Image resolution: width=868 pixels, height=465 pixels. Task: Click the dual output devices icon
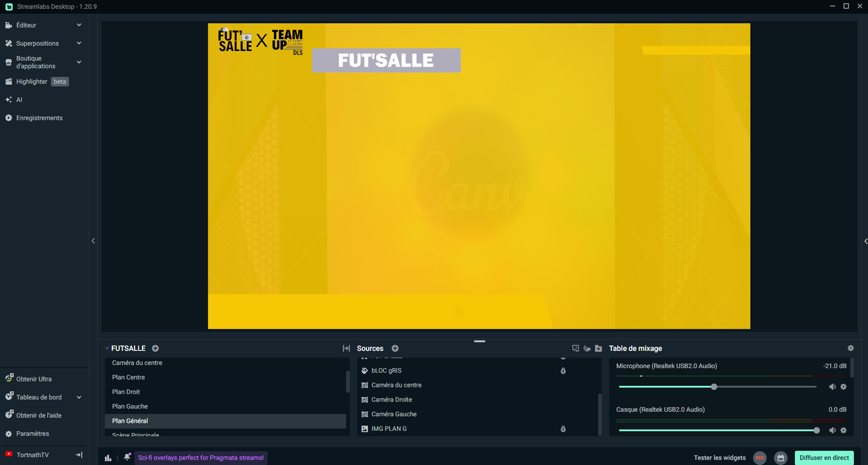click(x=576, y=348)
